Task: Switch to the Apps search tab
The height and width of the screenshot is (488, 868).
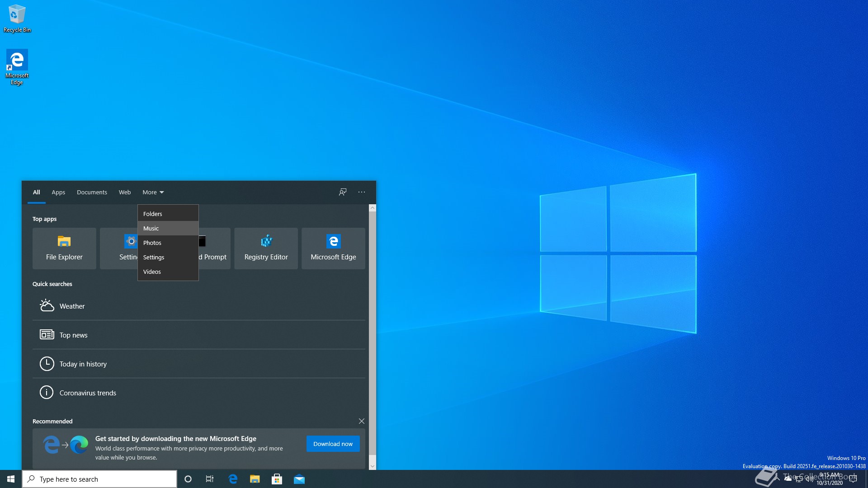Action: pyautogui.click(x=58, y=192)
